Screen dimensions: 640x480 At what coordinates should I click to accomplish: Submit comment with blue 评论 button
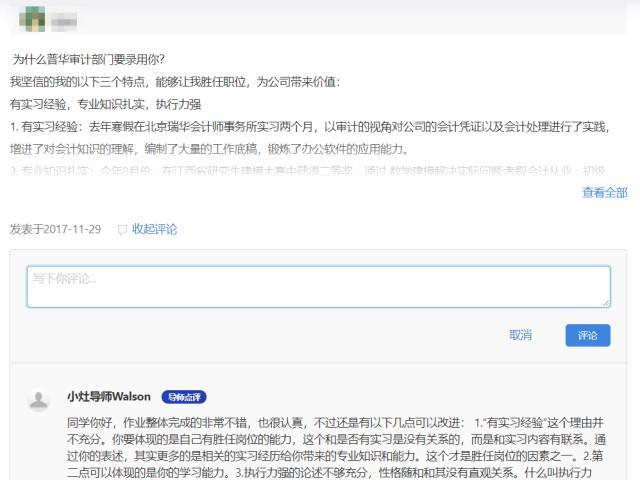point(588,335)
